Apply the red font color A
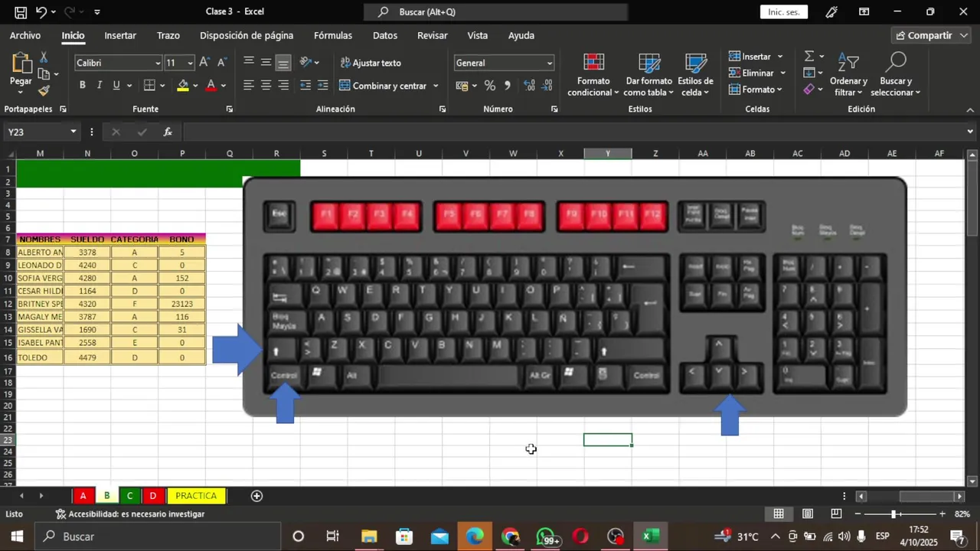Viewport: 980px width, 551px height. point(211,86)
